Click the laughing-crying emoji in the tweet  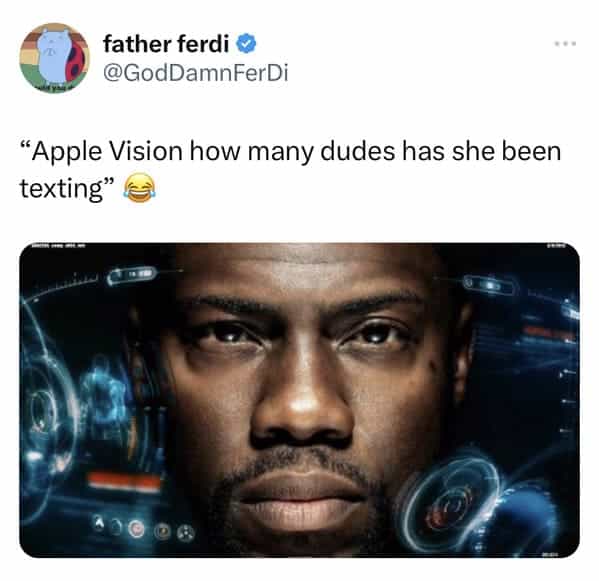(x=139, y=188)
